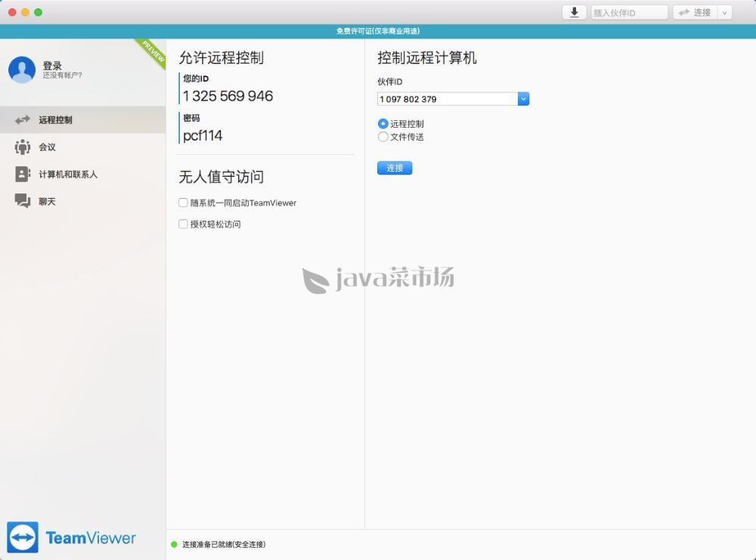The height and width of the screenshot is (560, 756).
Task: Select the 文件传送 radio option
Action: (383, 137)
